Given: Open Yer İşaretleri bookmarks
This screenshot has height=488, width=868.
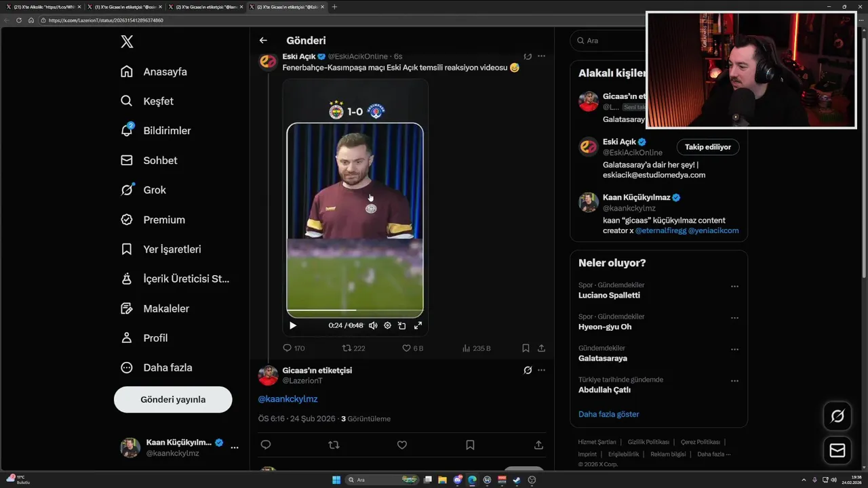Looking at the screenshot, I should click(161, 249).
